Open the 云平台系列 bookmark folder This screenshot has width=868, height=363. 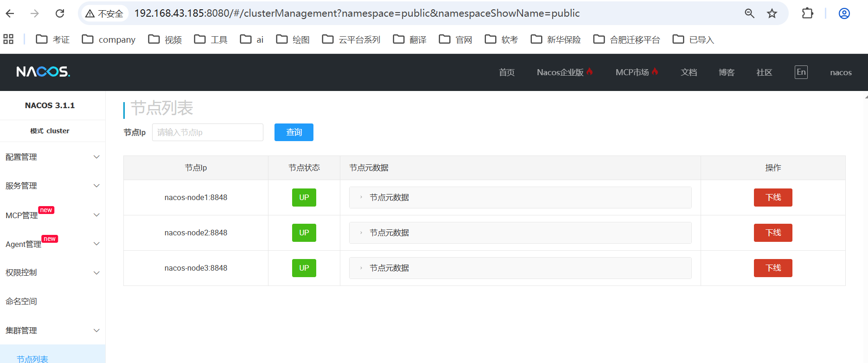(351, 39)
